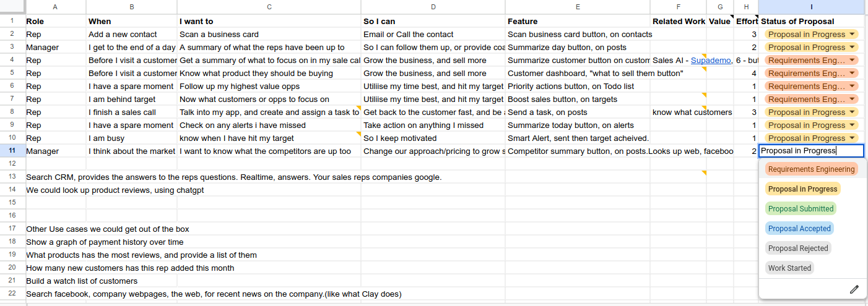The height and width of the screenshot is (306, 868).
Task: Select Proposal in Progress option in dropdown list
Action: [x=802, y=189]
